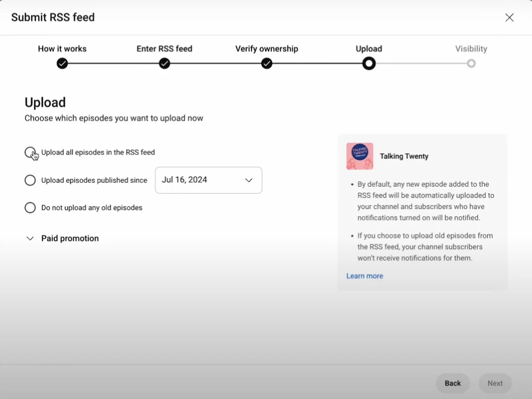The width and height of the screenshot is (532, 399).
Task: Close the Submit RSS feed dialog
Action: click(509, 17)
